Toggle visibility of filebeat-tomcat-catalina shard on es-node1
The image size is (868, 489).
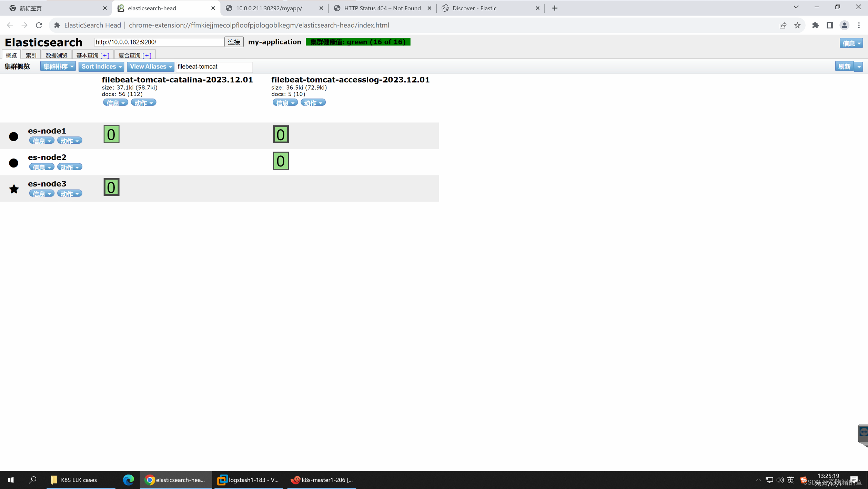point(111,133)
